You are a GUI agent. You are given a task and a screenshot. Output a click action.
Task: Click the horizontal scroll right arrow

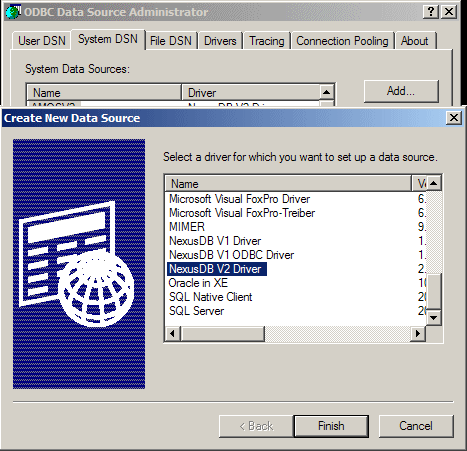click(418, 333)
